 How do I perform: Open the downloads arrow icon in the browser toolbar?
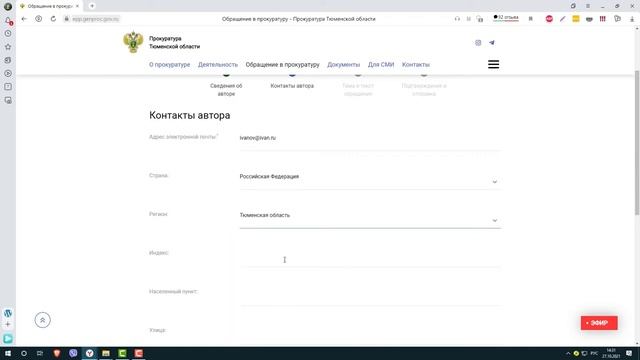click(x=632, y=19)
